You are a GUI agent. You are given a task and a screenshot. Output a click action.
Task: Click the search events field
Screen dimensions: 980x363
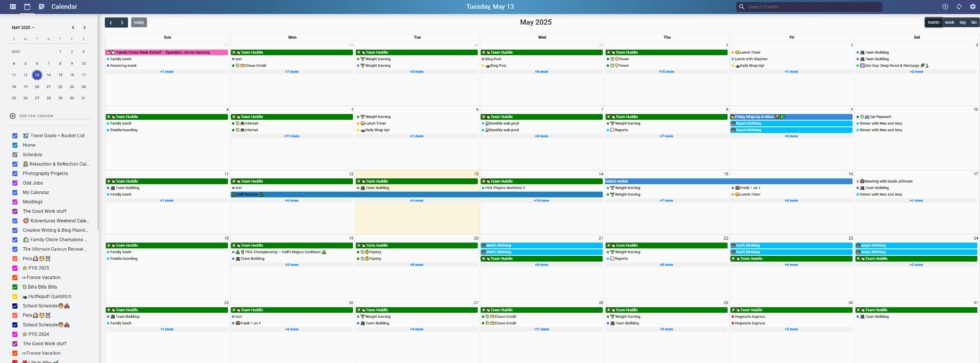tap(809, 7)
